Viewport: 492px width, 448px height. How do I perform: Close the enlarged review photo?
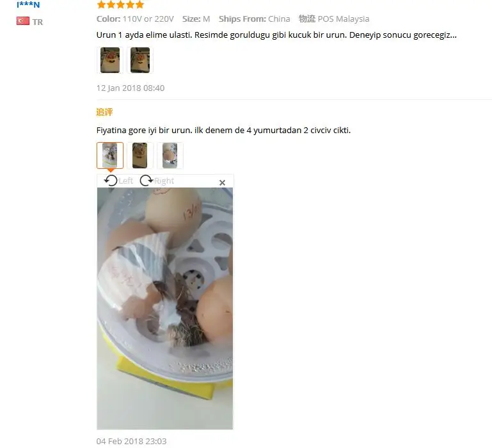click(x=222, y=182)
